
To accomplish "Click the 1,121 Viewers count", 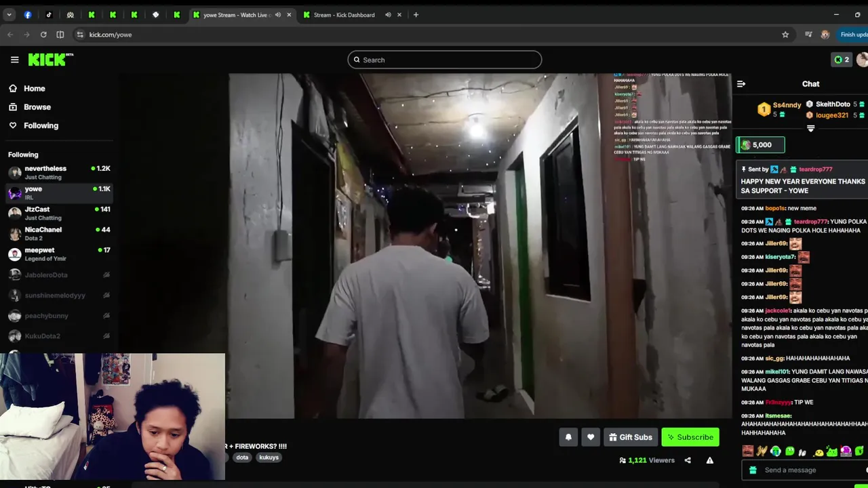I will click(647, 460).
